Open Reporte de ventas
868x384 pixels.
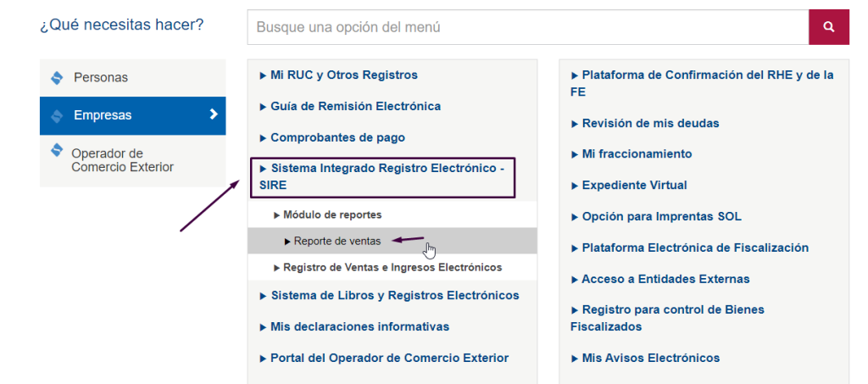(332, 241)
